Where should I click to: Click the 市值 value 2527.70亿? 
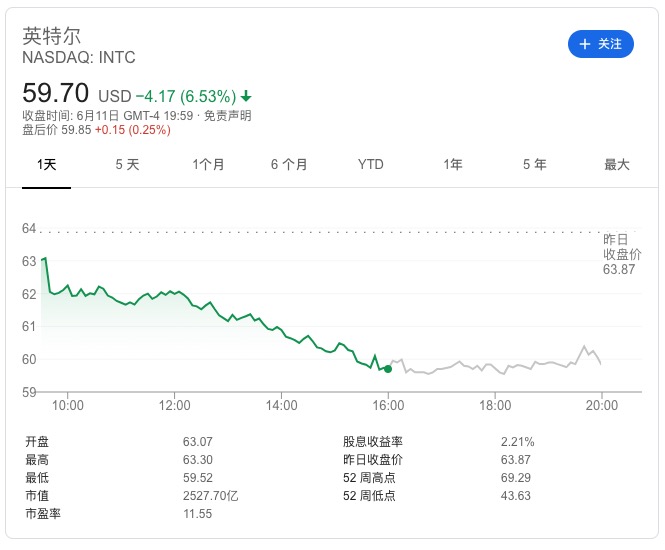click(210, 496)
